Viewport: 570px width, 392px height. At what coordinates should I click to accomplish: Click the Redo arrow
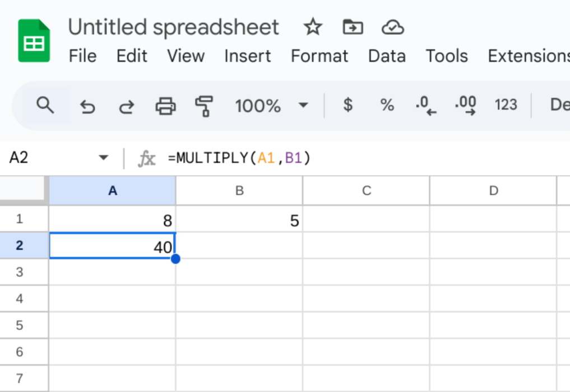coord(127,105)
